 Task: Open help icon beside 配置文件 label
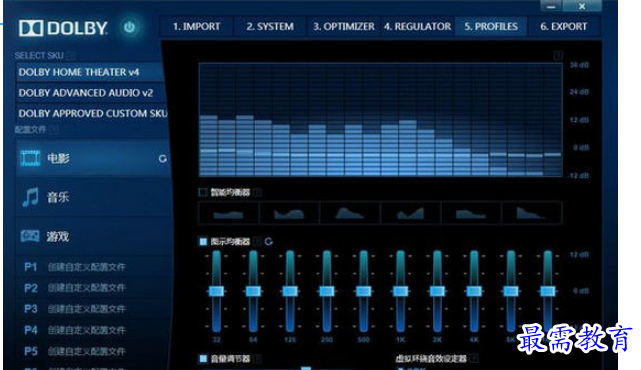tap(54, 130)
